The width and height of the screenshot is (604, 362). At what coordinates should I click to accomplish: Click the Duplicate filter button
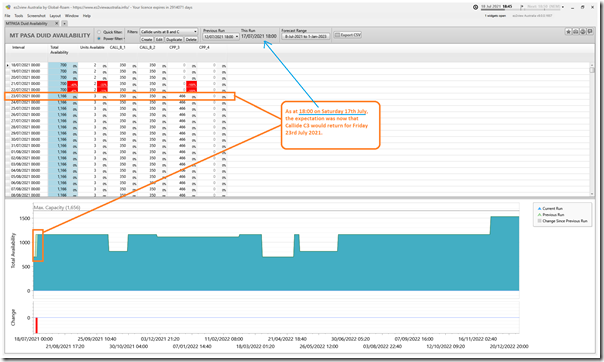[174, 39]
